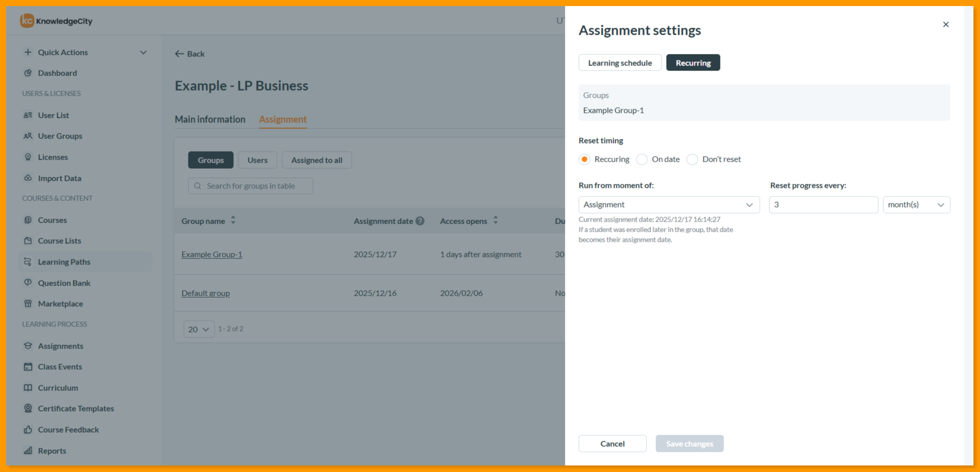Click the Reports chart icon
This screenshot has width=980, height=472.
(x=28, y=451)
